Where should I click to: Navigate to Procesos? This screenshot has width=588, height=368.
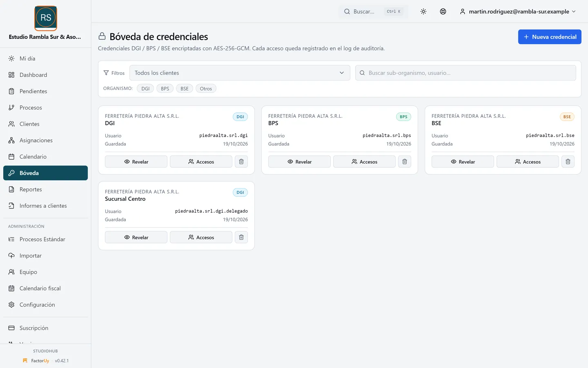tap(45, 108)
